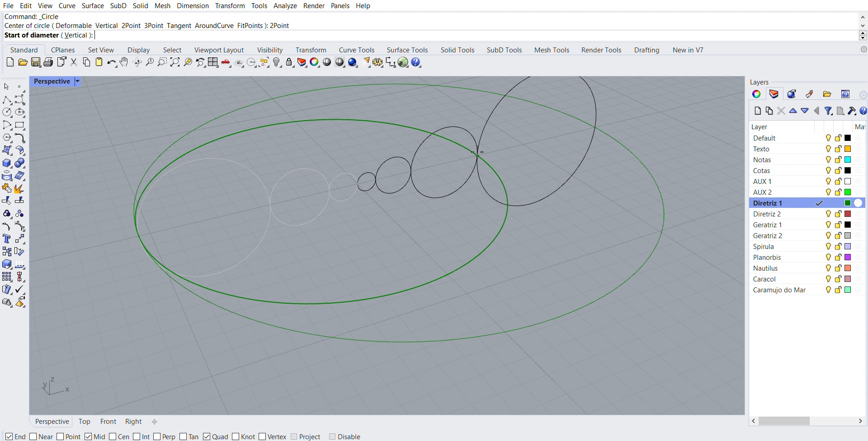Click the red car Set View icon
The height and width of the screenshot is (441, 868).
pyautogui.click(x=226, y=62)
